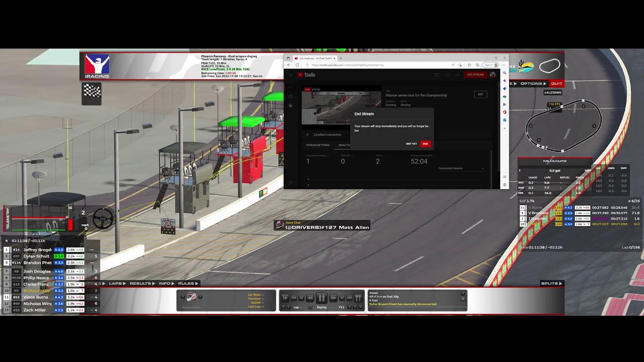Click the TELEMETRY panel label

[x=8, y=219]
